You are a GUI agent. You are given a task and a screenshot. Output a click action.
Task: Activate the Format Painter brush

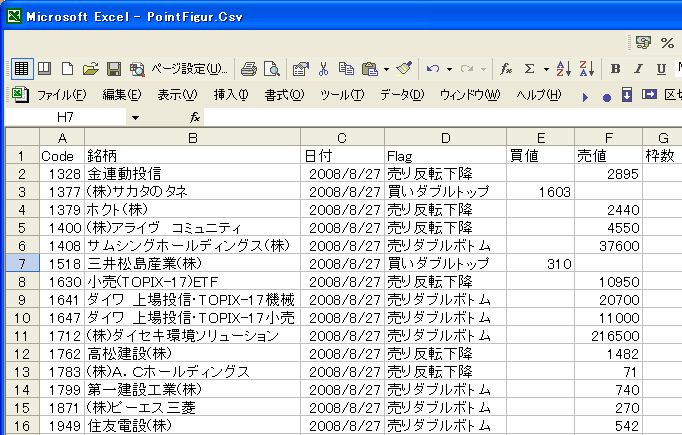404,69
